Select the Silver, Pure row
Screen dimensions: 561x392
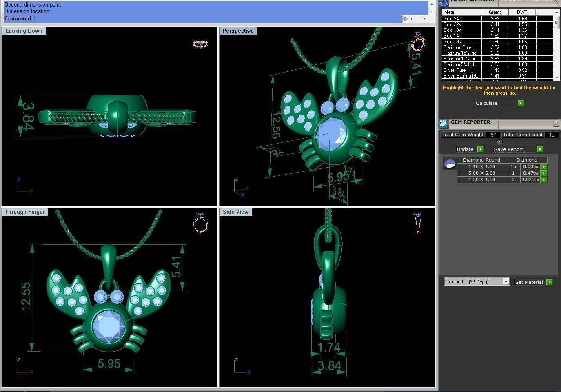497,70
